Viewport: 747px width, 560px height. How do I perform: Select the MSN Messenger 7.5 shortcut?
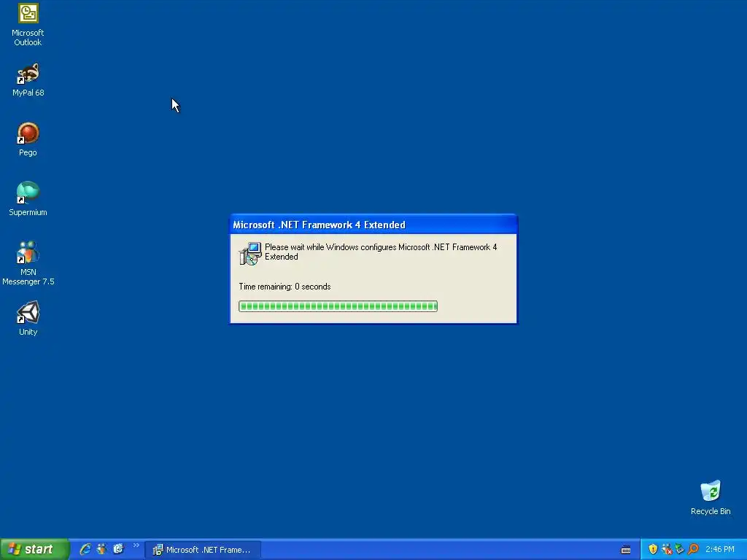click(x=28, y=263)
